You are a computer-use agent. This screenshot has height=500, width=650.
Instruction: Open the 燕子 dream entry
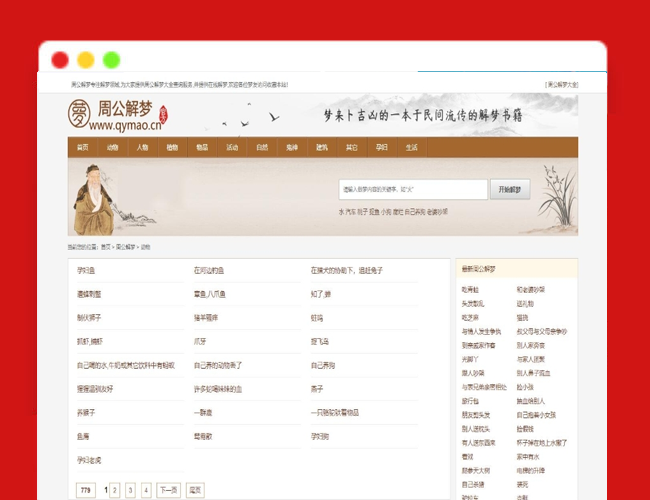click(317, 389)
